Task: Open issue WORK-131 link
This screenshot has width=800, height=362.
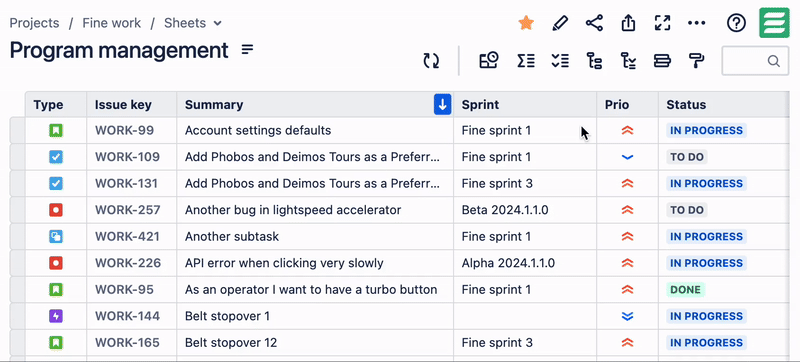Action: [x=126, y=184]
